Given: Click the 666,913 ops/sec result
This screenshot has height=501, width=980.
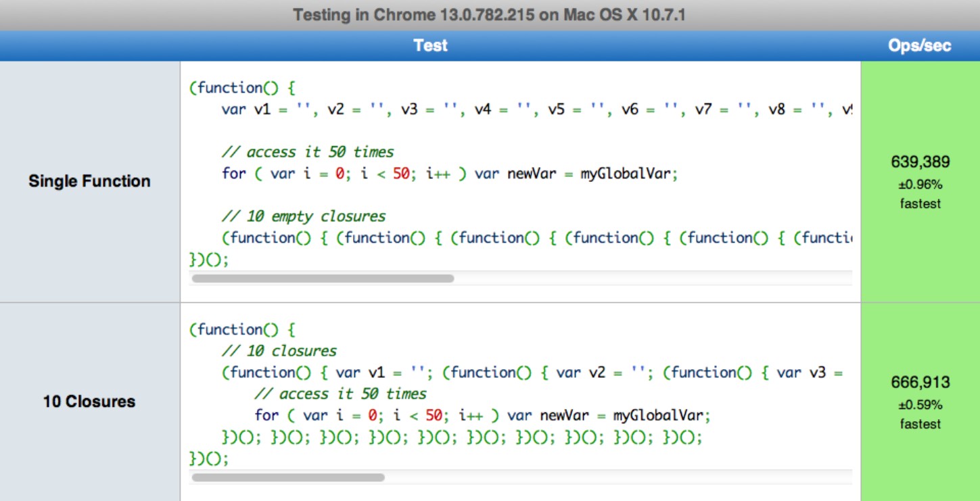Looking at the screenshot, I should [x=920, y=383].
